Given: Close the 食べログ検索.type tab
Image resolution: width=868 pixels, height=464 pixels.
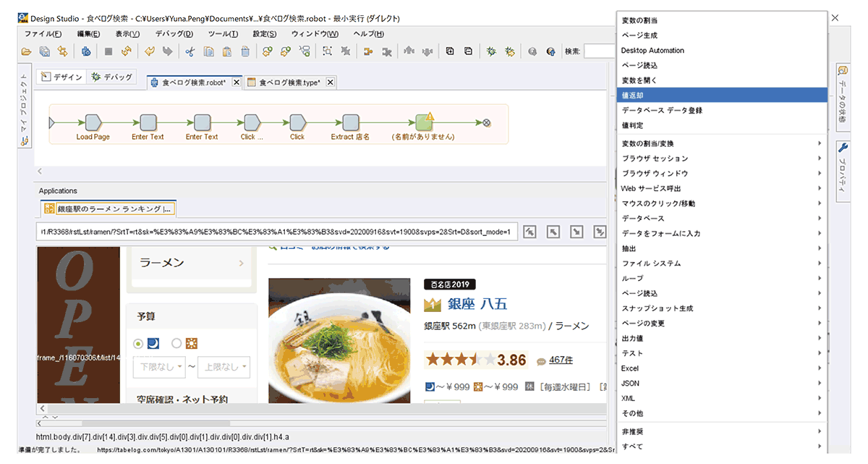Looking at the screenshot, I should (331, 83).
